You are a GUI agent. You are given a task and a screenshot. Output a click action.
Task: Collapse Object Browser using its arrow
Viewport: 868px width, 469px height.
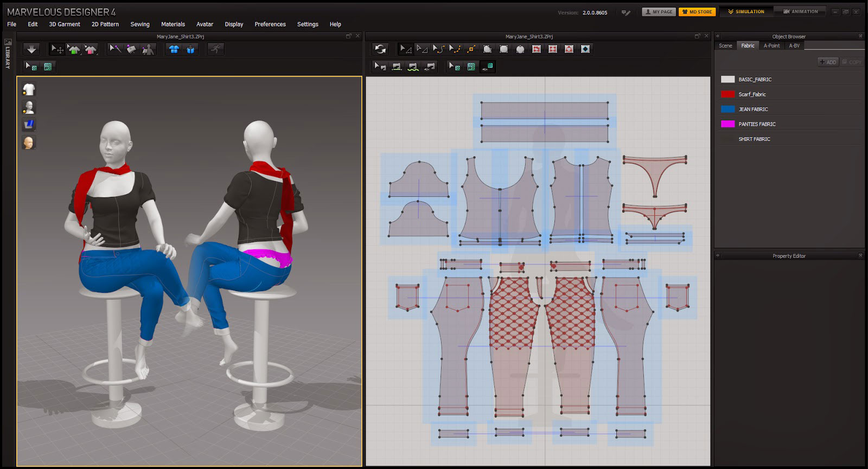coord(718,36)
